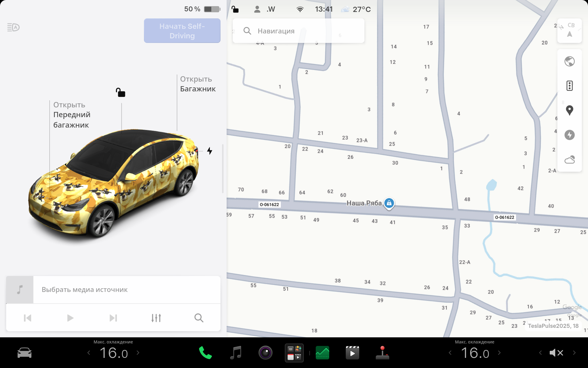Tap driver temperature 16.0 value
The height and width of the screenshot is (368, 588).
click(x=114, y=353)
